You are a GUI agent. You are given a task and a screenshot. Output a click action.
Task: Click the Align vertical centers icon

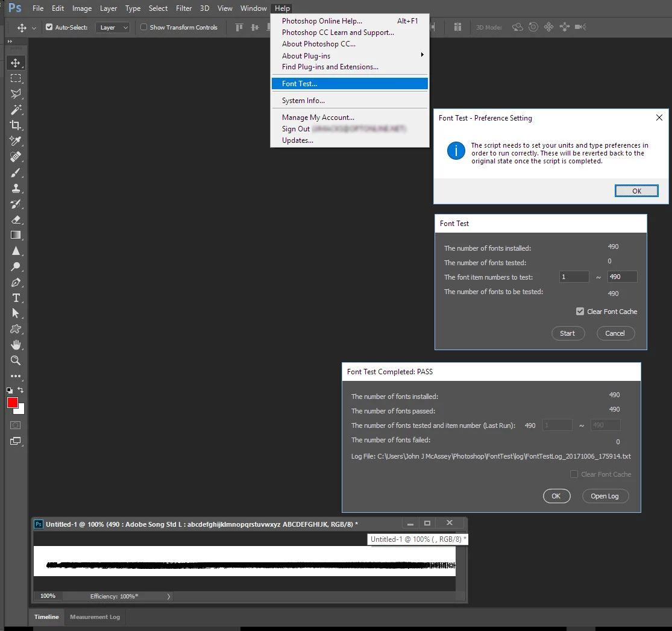tap(255, 27)
